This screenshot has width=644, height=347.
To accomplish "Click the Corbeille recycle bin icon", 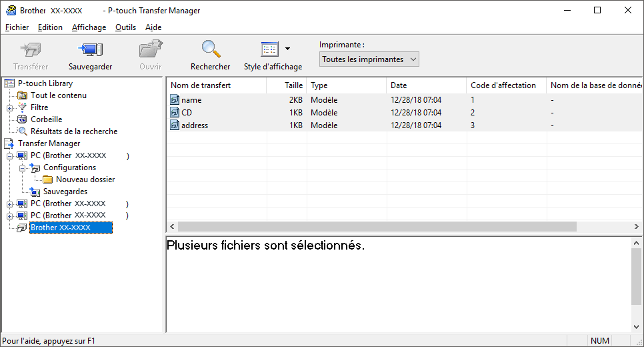I will click(22, 119).
